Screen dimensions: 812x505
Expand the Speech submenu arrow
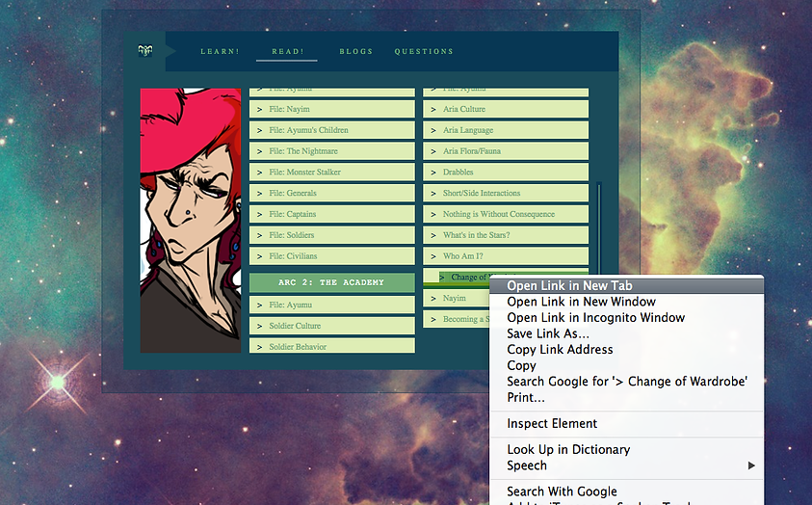(751, 465)
